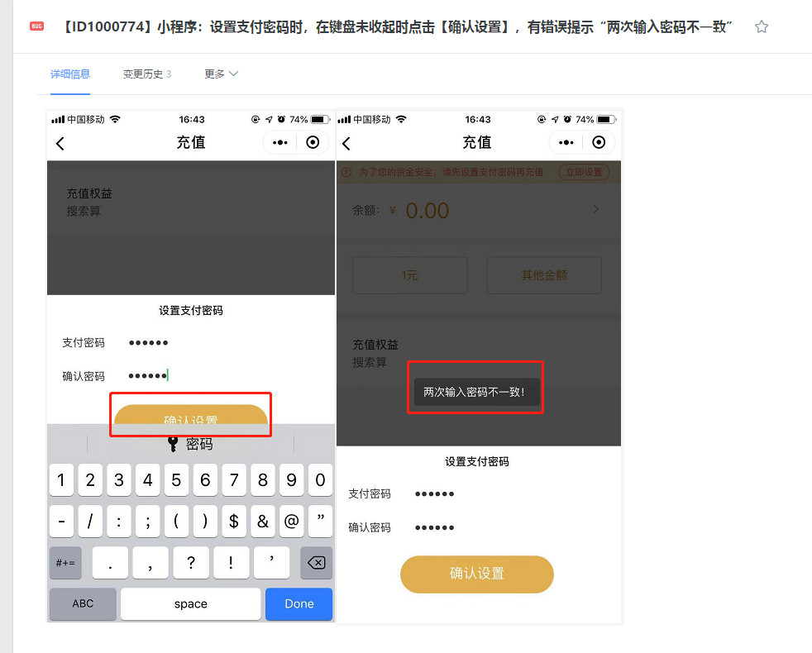Tap the hyphen key on keyboard
This screenshot has height=653, width=812.
point(61,521)
